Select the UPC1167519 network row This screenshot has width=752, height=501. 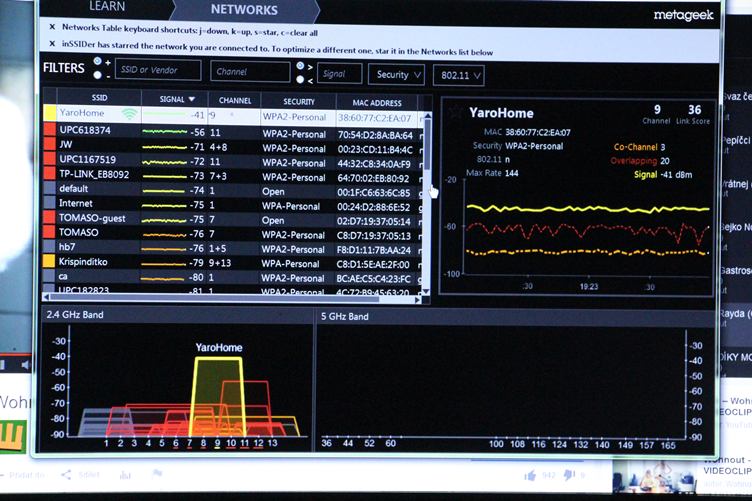[234, 161]
